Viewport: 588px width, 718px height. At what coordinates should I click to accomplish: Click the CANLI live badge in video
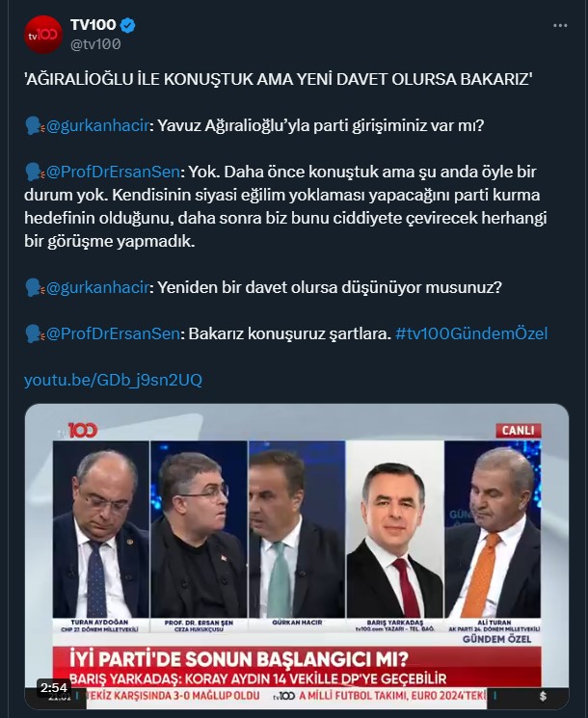coord(518,431)
